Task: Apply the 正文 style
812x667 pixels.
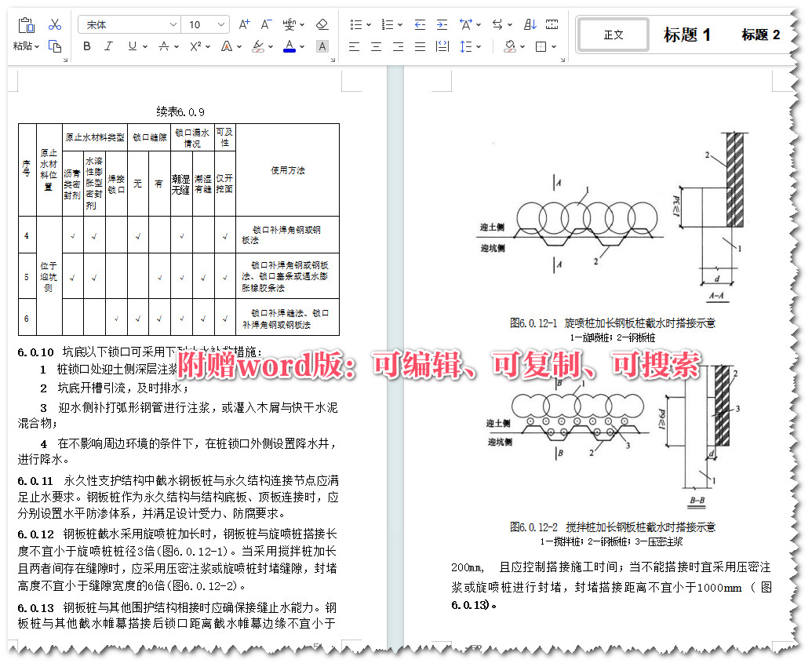Action: (612, 35)
